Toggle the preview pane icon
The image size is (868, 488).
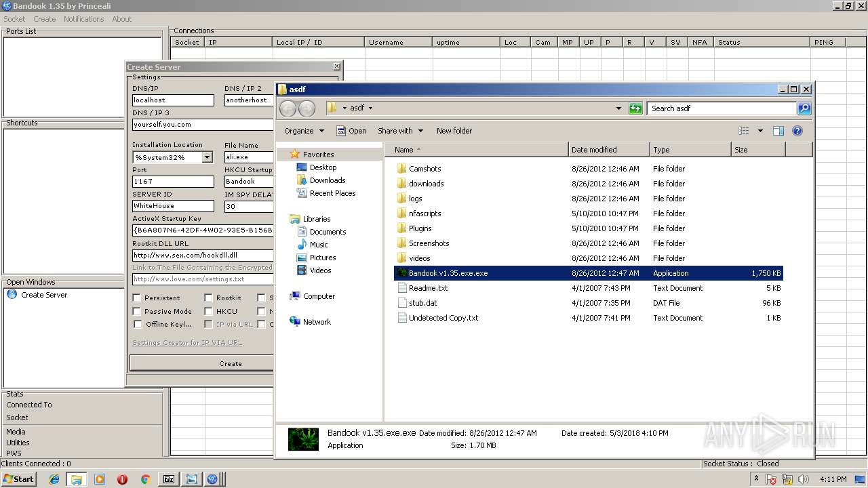(778, 131)
